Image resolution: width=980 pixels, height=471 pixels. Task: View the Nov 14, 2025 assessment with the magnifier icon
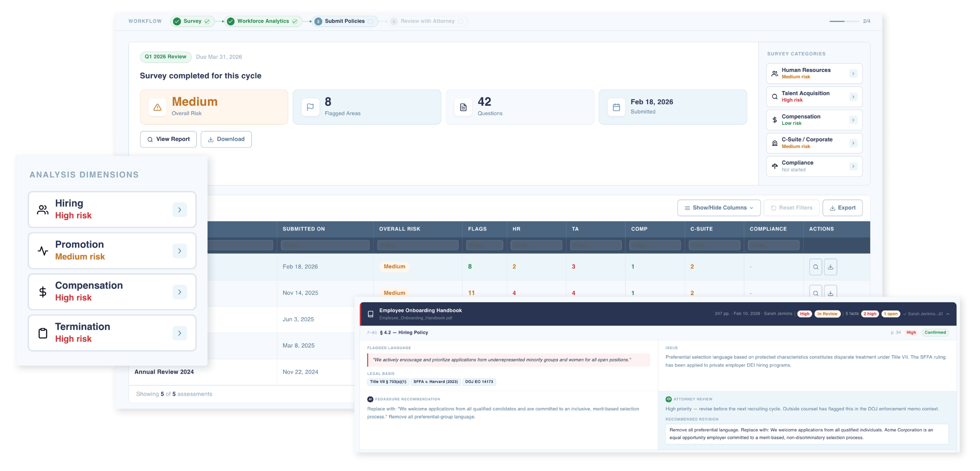tap(816, 292)
